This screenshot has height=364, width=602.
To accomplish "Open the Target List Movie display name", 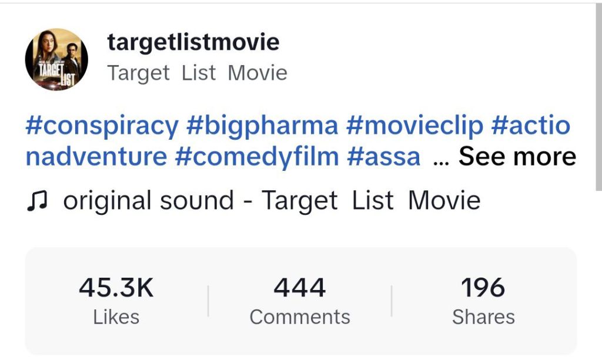I will coord(198,73).
